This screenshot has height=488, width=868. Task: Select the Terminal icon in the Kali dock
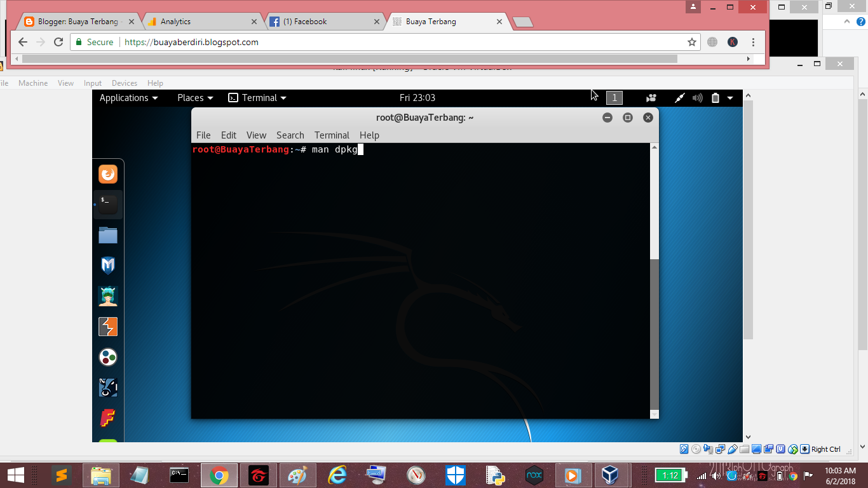pos(107,204)
